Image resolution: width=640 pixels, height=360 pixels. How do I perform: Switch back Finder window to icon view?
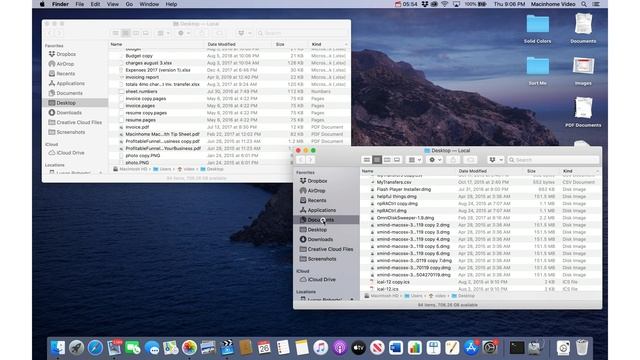click(116, 33)
